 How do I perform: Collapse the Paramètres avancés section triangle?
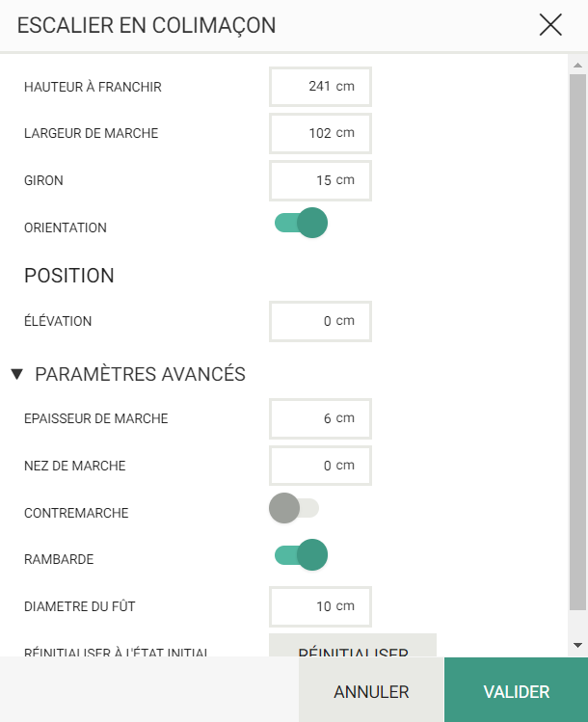(x=17, y=374)
